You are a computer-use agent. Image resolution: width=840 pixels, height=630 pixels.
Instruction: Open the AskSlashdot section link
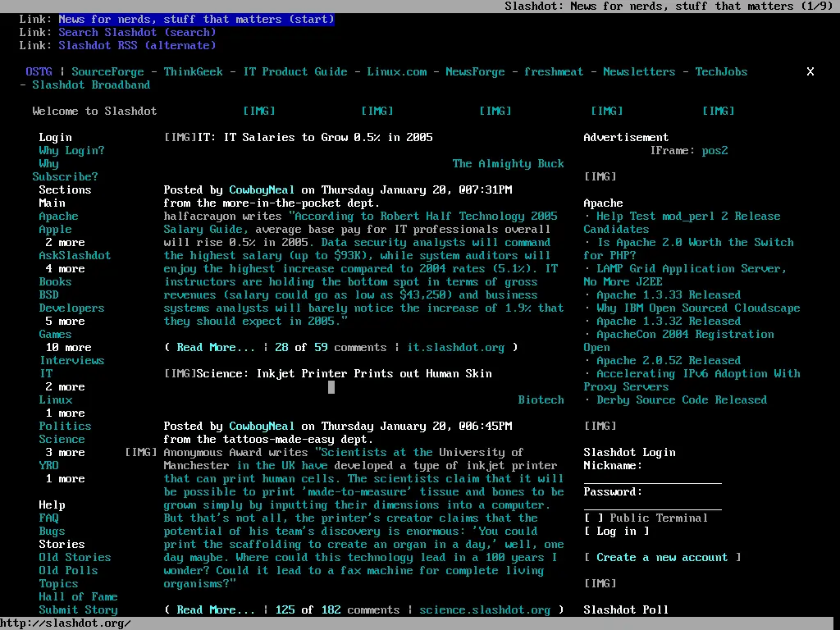click(x=75, y=256)
